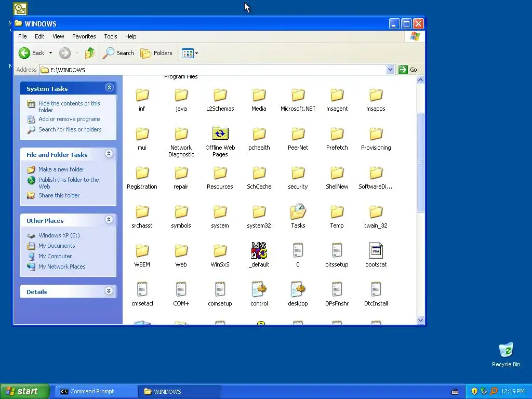Open the View menu

pyautogui.click(x=58, y=36)
